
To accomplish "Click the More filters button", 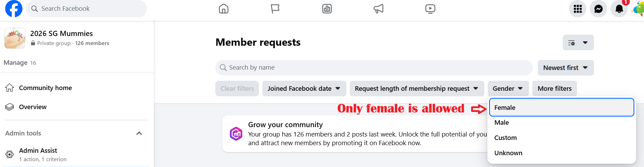I will pyautogui.click(x=554, y=89).
